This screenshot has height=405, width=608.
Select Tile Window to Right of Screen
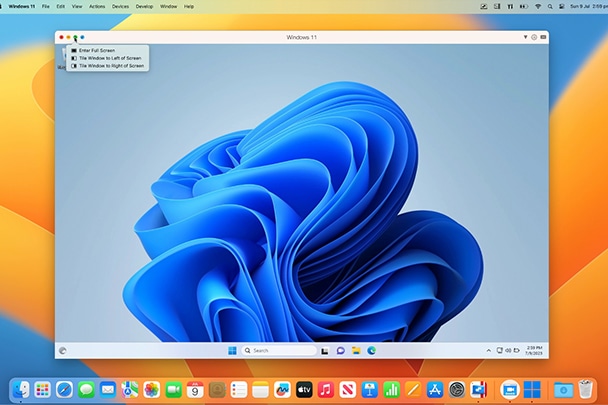pos(107,66)
